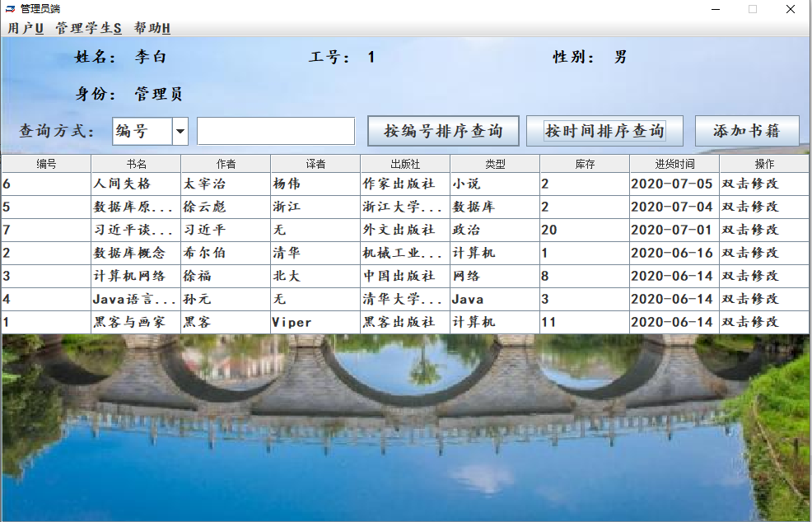
Task: Click the 按编号排序查询 button
Action: [443, 131]
